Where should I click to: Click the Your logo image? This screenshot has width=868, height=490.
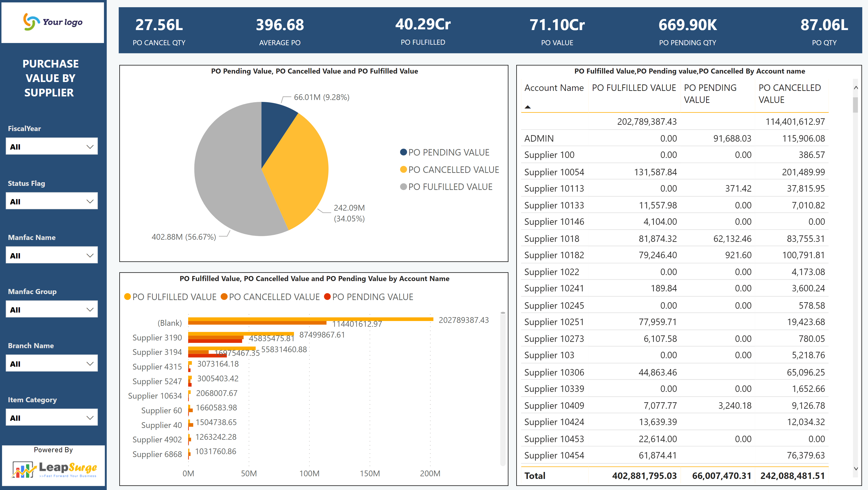click(x=52, y=22)
